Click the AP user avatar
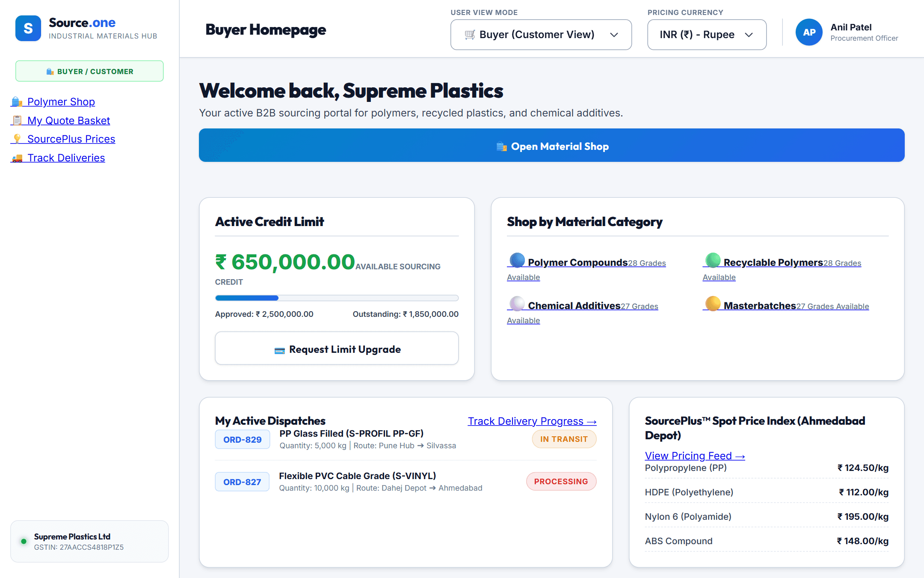The width and height of the screenshot is (924, 578). coord(809,32)
